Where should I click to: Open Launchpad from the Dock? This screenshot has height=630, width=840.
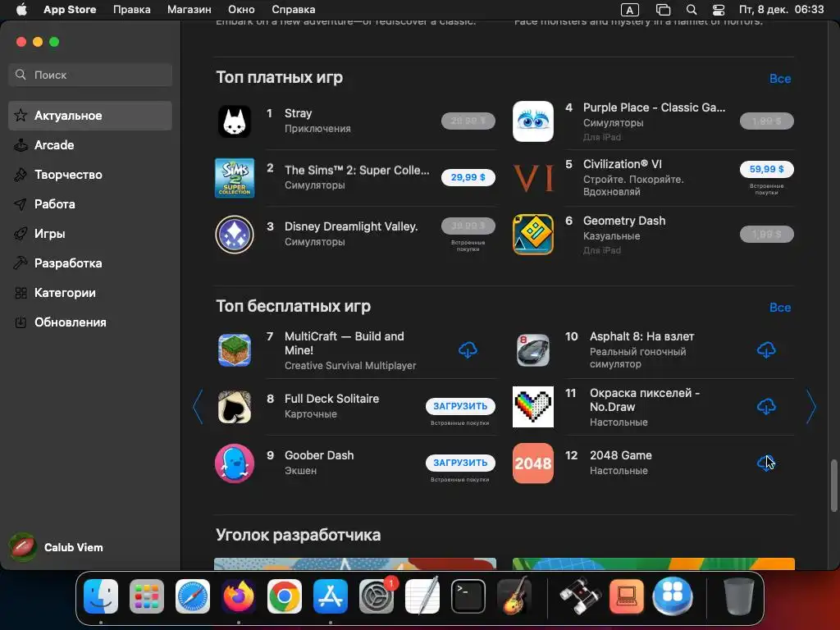[x=147, y=596]
